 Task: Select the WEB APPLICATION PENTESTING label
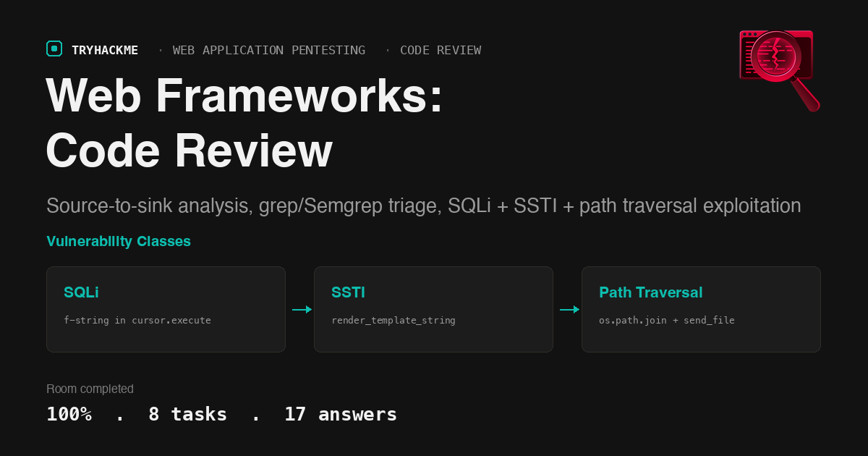pos(269,50)
